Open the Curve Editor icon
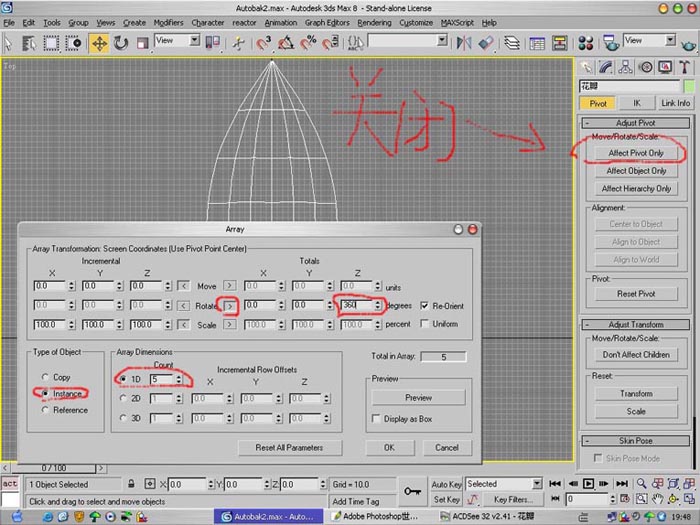 tap(537, 43)
